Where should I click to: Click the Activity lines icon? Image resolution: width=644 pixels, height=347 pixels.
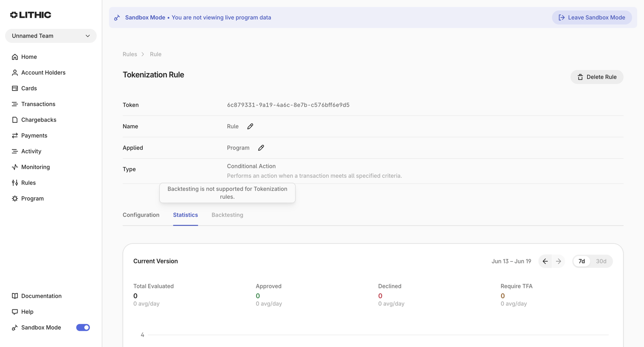[15, 151]
